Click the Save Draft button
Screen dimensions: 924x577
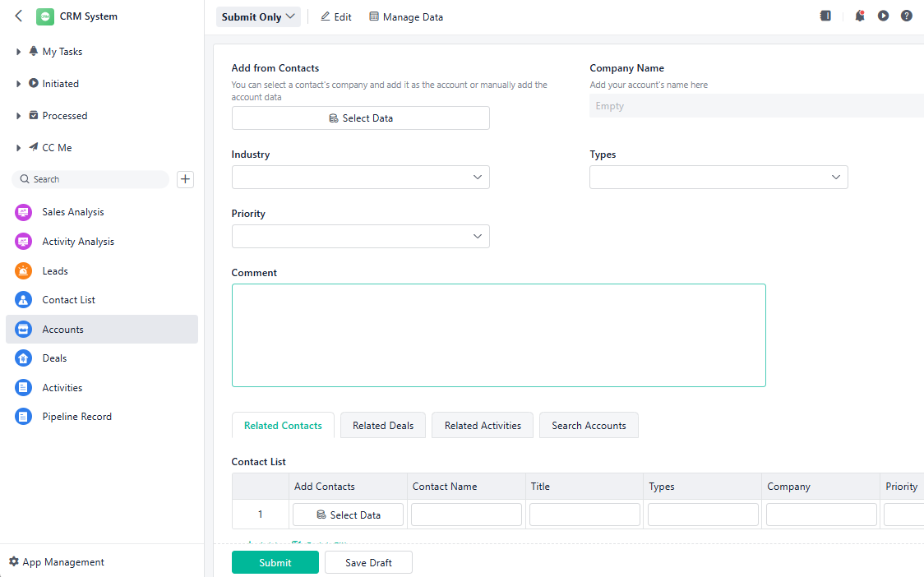pyautogui.click(x=368, y=562)
